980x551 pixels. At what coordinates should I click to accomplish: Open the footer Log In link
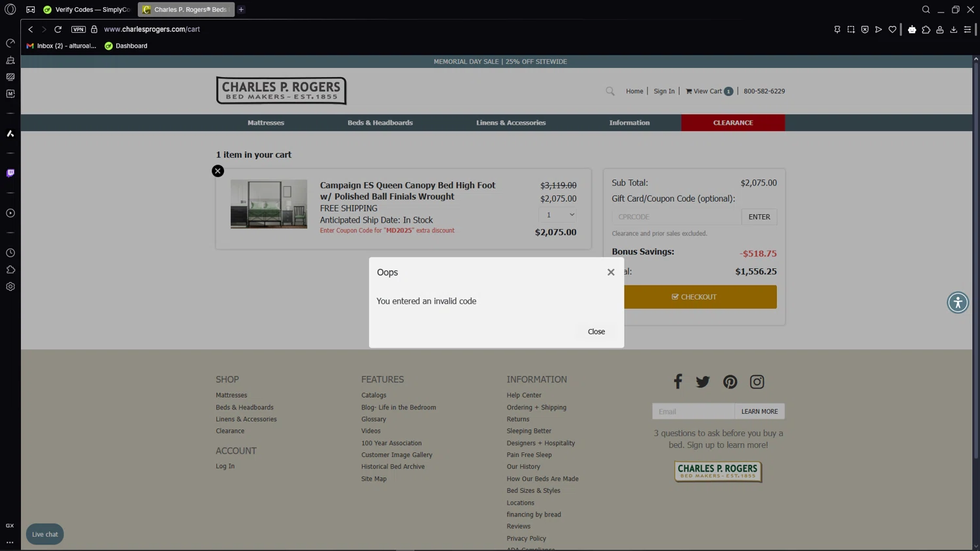225,466
